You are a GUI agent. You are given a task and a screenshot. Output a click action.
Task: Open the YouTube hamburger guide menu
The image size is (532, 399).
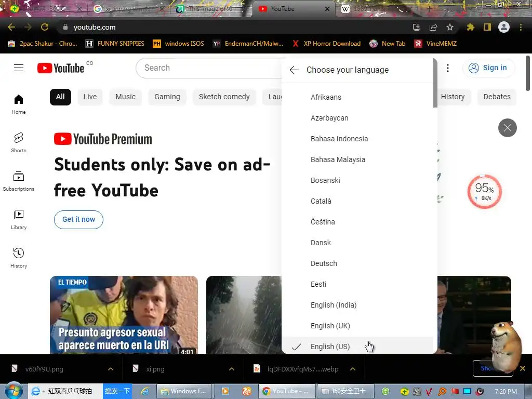click(x=19, y=68)
